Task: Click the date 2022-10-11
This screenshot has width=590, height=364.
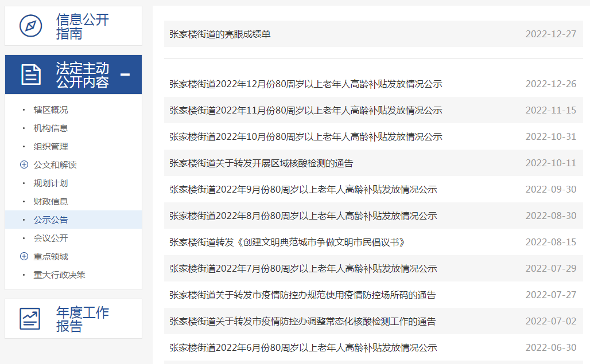Action: point(551,163)
